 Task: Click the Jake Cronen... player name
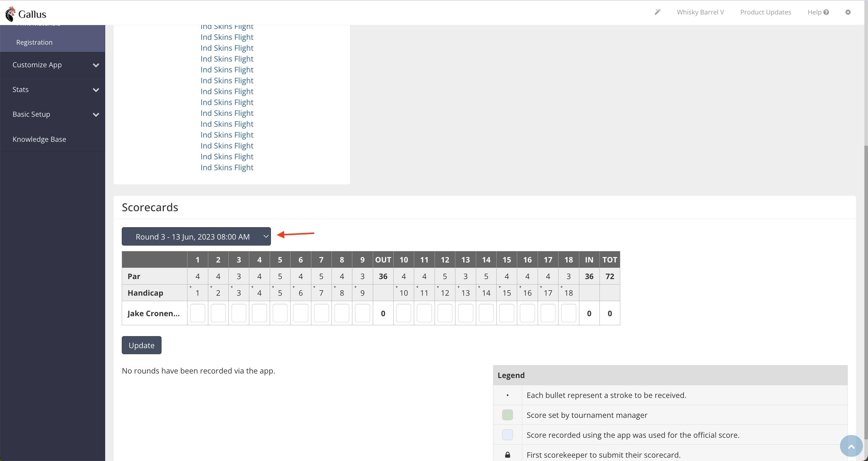coord(153,313)
